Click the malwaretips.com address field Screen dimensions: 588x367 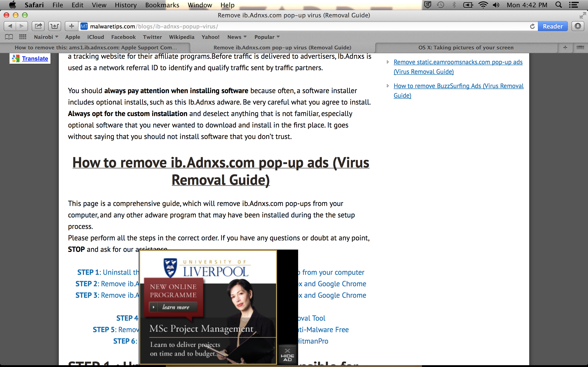coord(291,26)
